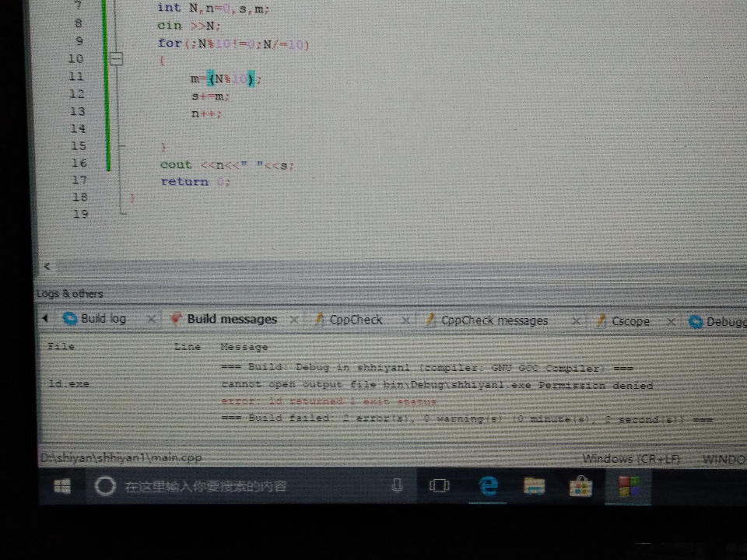This screenshot has width=747, height=560.
Task: Close the Build messages tab
Action: [294, 320]
